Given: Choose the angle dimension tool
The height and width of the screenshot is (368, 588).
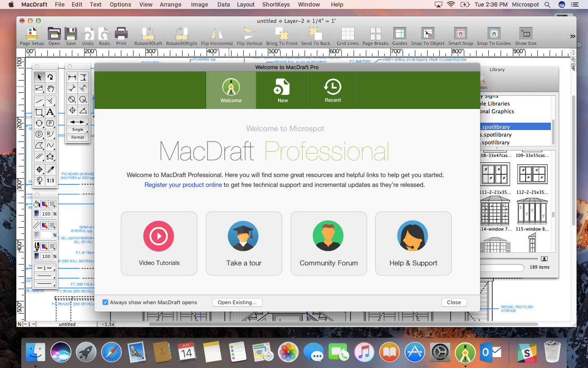Looking at the screenshot, I should pyautogui.click(x=83, y=110).
